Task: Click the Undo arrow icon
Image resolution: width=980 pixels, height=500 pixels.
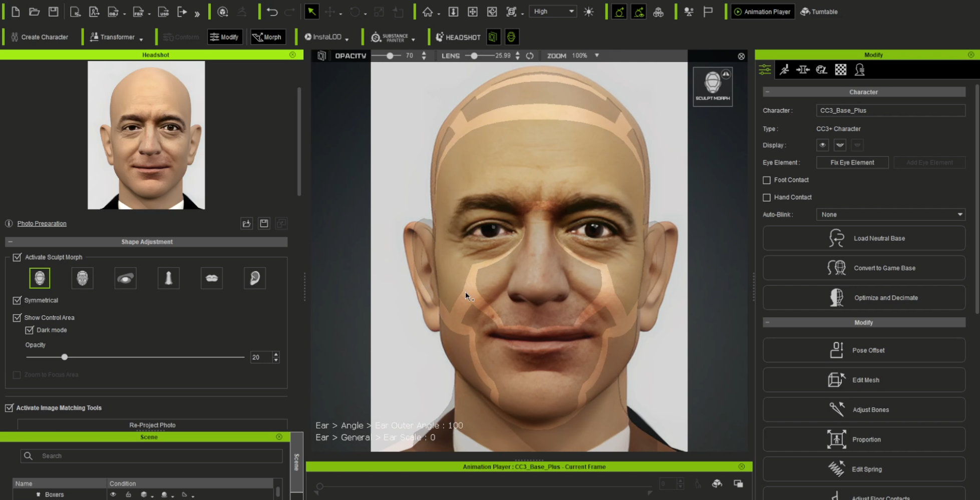Action: (x=272, y=12)
